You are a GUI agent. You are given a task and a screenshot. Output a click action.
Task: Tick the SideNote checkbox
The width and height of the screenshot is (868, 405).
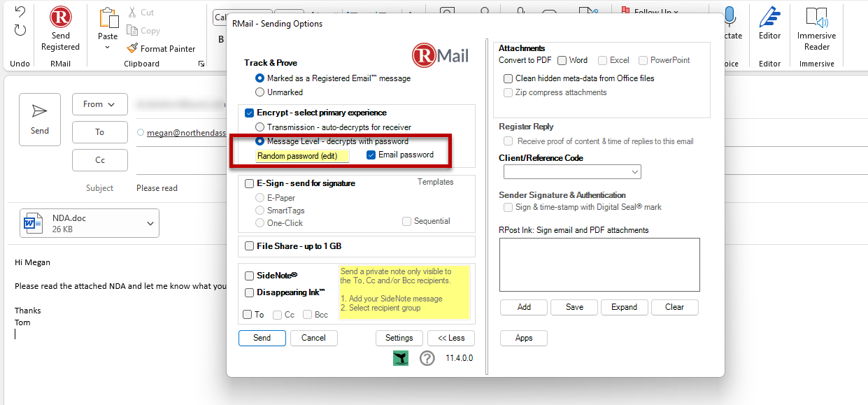click(250, 276)
